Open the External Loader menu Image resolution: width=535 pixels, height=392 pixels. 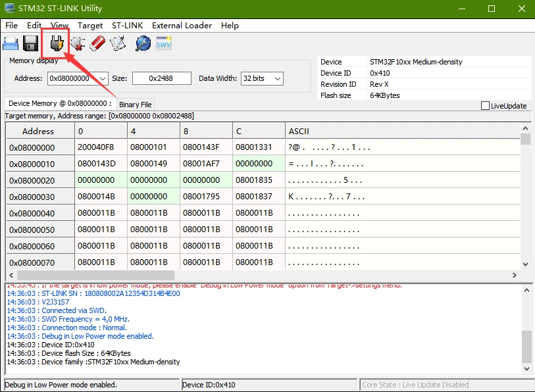click(x=182, y=26)
